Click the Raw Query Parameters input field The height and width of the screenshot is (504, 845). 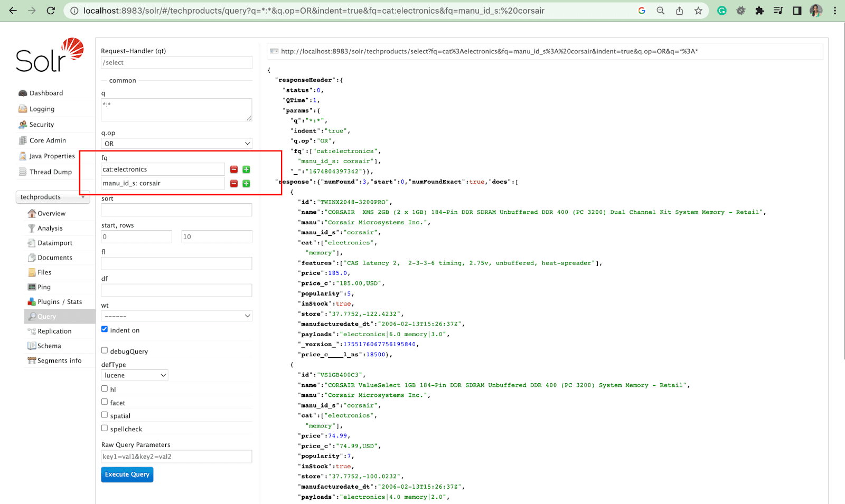pos(176,457)
